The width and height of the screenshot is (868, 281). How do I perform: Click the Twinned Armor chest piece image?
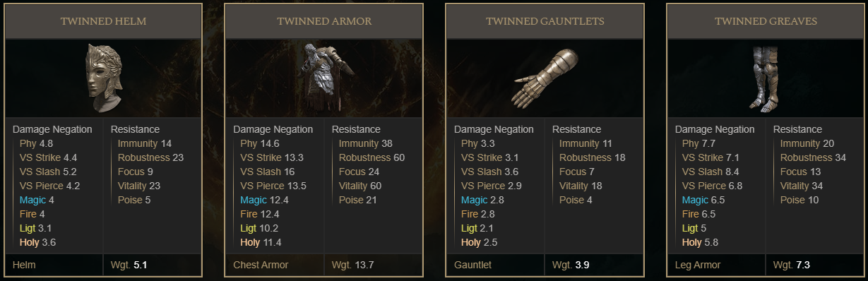click(x=324, y=77)
